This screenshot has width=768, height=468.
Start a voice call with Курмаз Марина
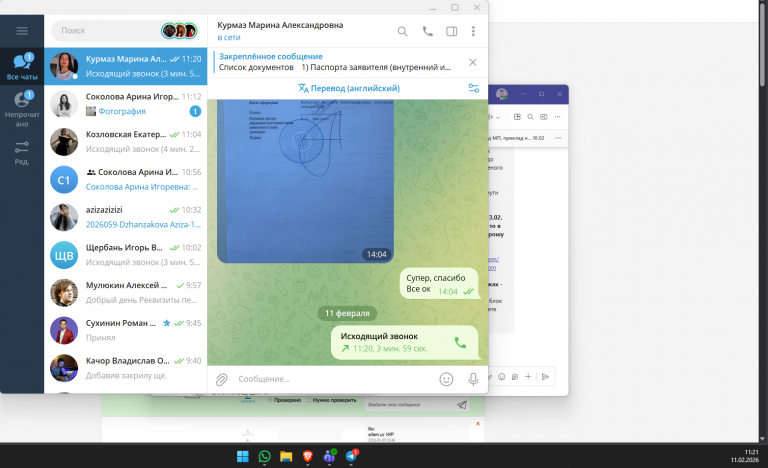[428, 31]
